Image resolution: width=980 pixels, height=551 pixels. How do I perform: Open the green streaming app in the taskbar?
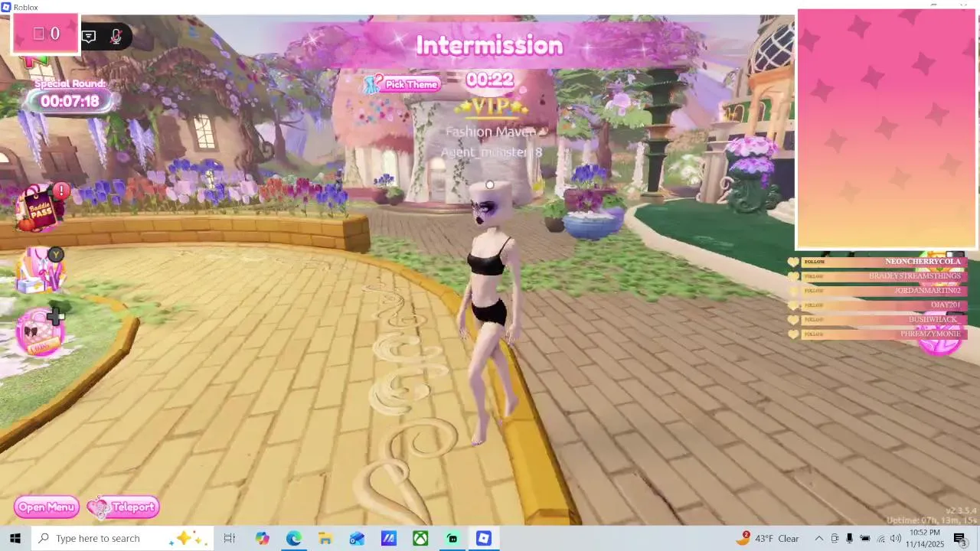tap(452, 539)
